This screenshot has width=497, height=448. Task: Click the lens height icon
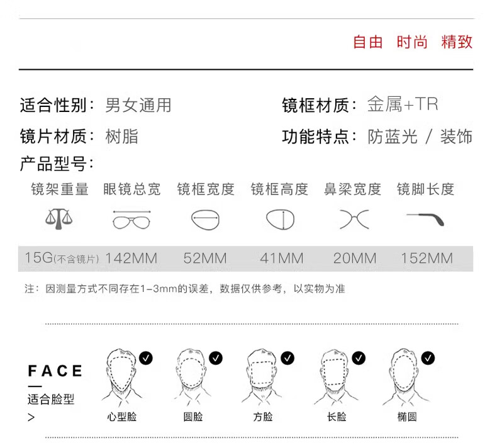point(280,219)
